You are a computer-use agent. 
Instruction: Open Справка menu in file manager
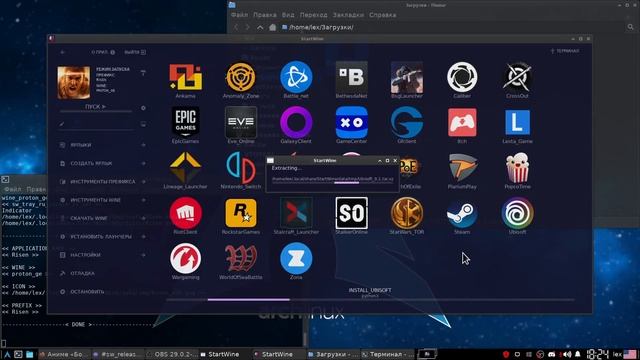382,15
